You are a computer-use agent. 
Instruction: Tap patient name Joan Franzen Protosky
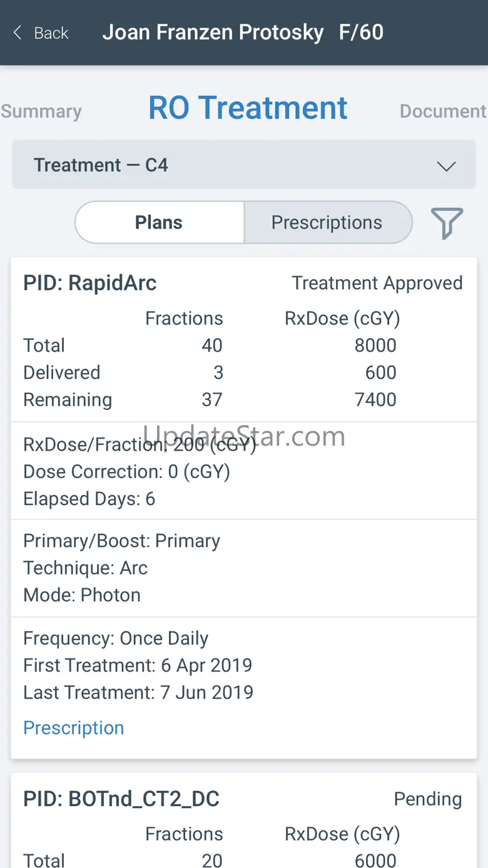point(213,33)
